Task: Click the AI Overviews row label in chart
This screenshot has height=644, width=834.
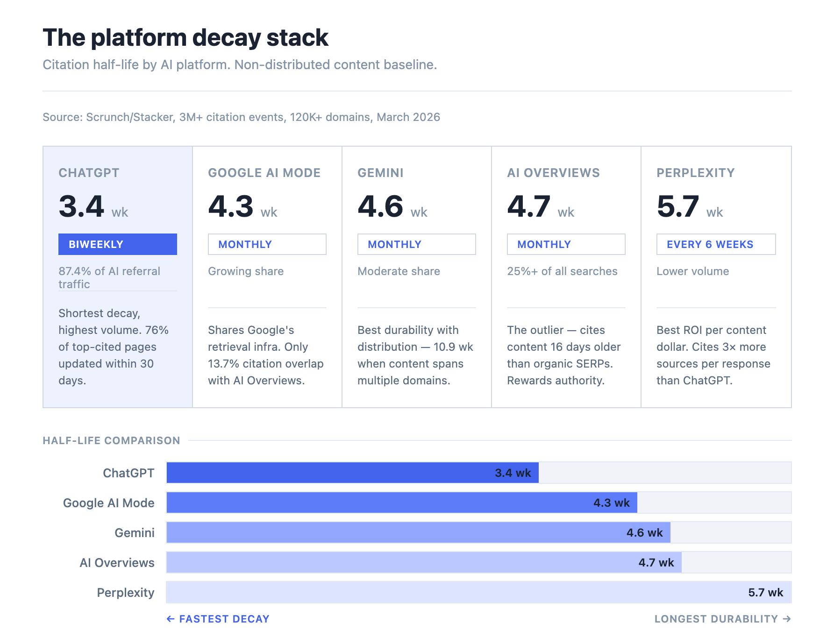Action: coord(117,563)
